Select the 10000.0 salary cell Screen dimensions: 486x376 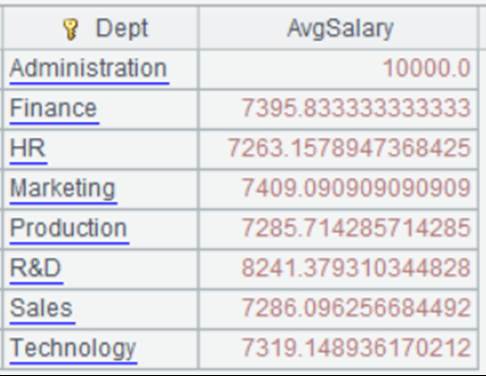click(x=339, y=69)
